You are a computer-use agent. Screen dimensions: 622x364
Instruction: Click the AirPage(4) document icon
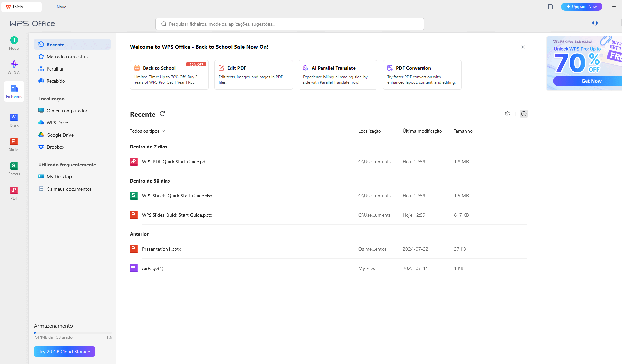click(134, 268)
